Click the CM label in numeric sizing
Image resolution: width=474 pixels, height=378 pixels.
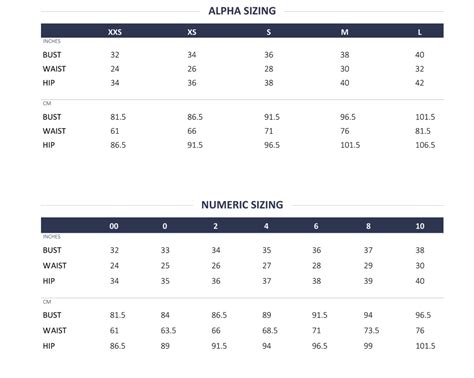(47, 302)
